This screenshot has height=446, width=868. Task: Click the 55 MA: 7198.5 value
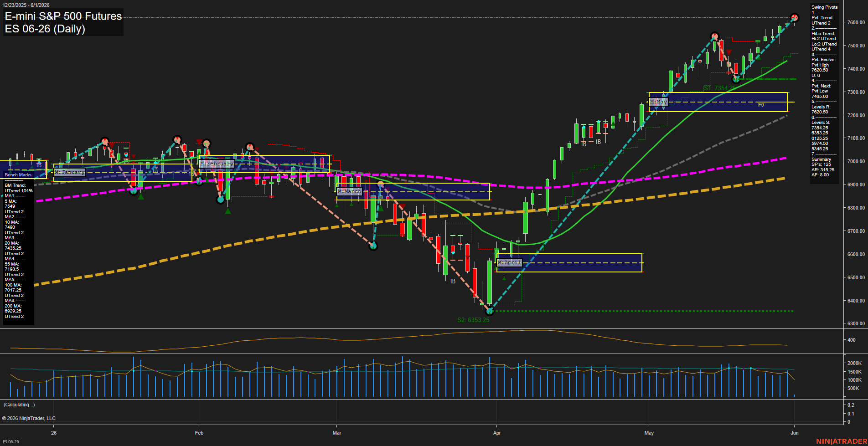tap(12, 267)
